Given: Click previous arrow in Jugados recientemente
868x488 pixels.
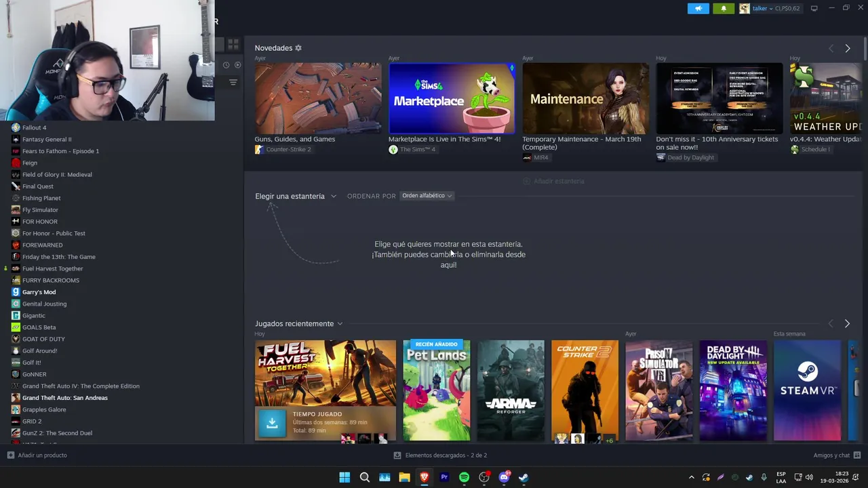Looking at the screenshot, I should tap(831, 323).
